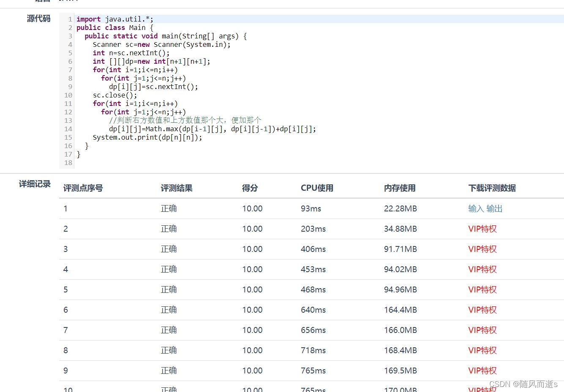Viewport: 564px width, 392px height.
Task: Click the dp array declaration line
Action: [x=151, y=61]
